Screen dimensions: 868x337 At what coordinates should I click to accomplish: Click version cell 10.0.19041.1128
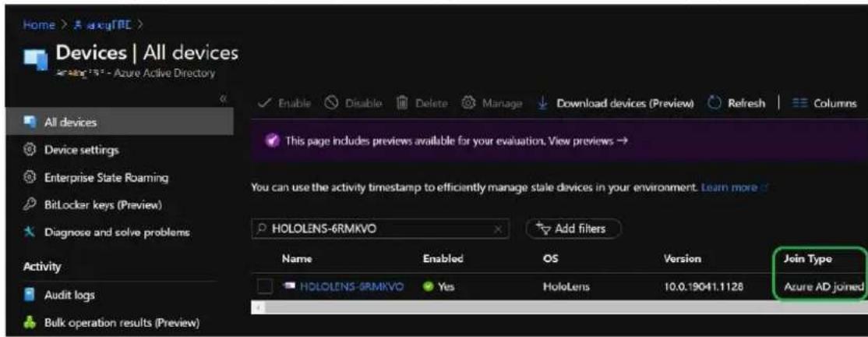coord(703,286)
